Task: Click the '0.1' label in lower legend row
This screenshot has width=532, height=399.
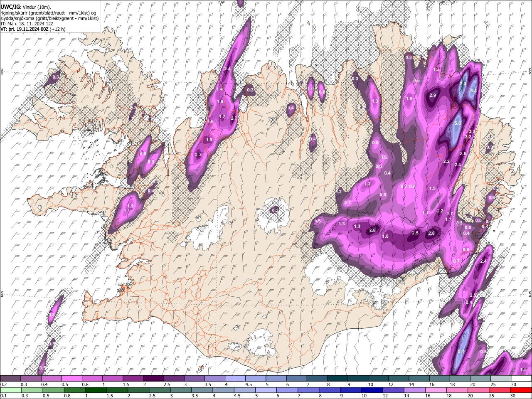Action: [x=4, y=396]
